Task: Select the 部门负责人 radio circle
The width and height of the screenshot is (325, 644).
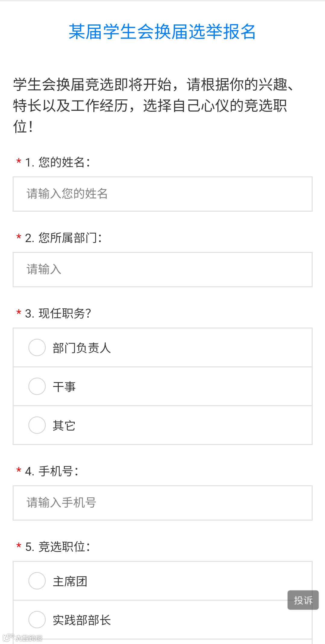Action: pos(37,347)
